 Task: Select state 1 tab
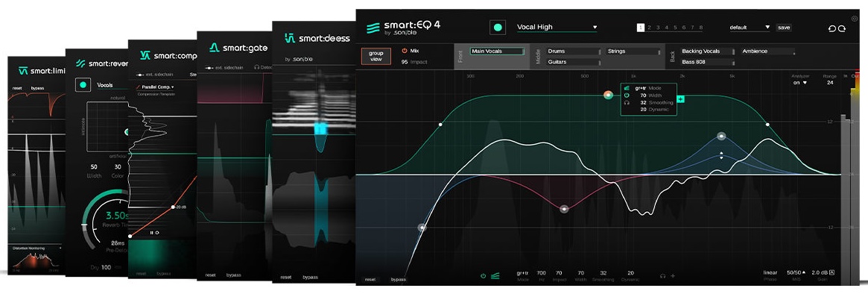641,27
